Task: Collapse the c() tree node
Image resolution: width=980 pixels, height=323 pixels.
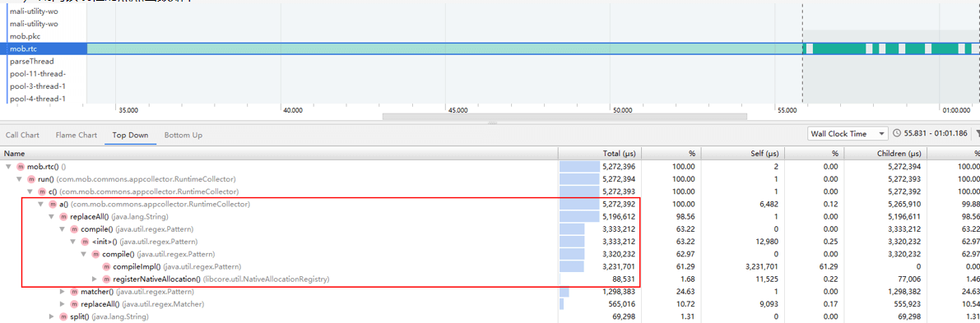Action: click(x=30, y=191)
